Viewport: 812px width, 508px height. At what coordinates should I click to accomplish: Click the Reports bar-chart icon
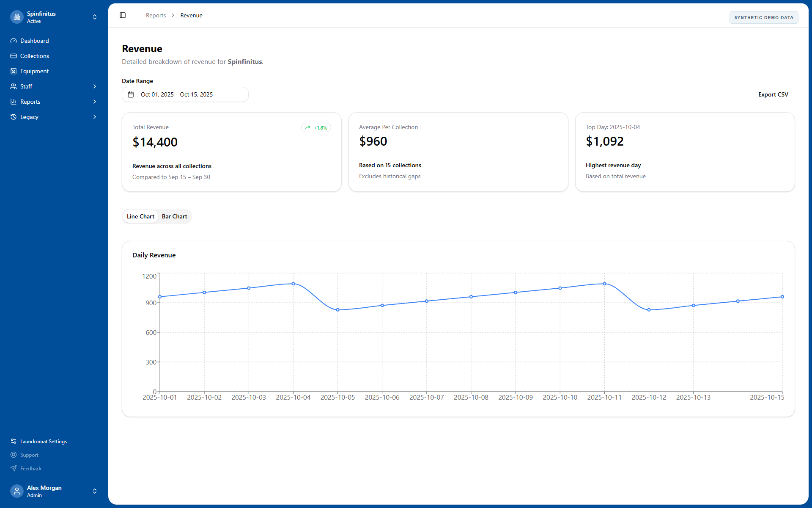pos(14,102)
